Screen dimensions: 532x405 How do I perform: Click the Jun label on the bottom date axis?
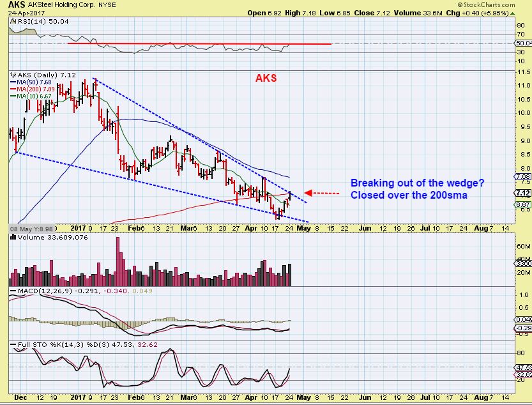click(x=365, y=397)
